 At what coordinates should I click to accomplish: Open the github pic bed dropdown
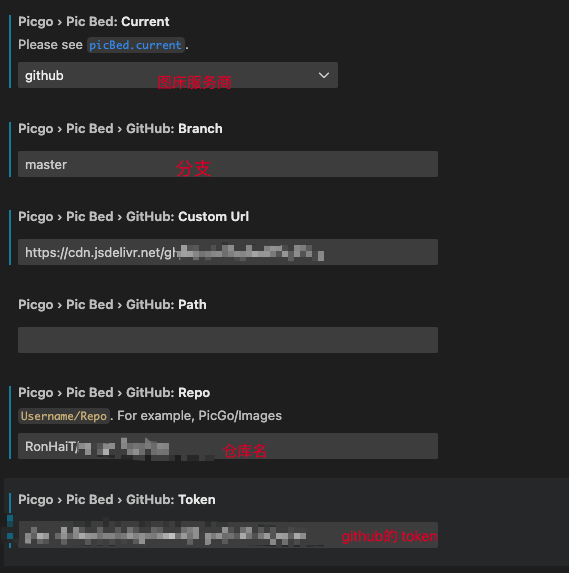[178, 75]
